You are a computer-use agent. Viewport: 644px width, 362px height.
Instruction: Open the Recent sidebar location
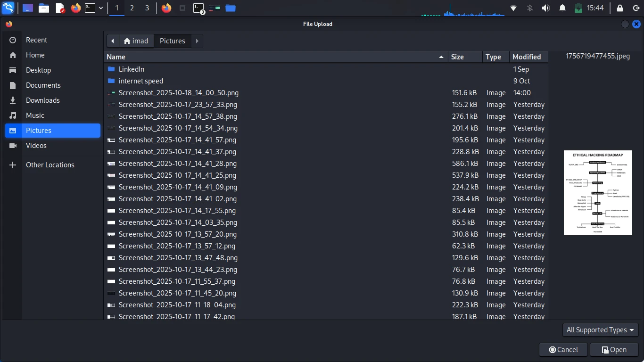pos(36,40)
